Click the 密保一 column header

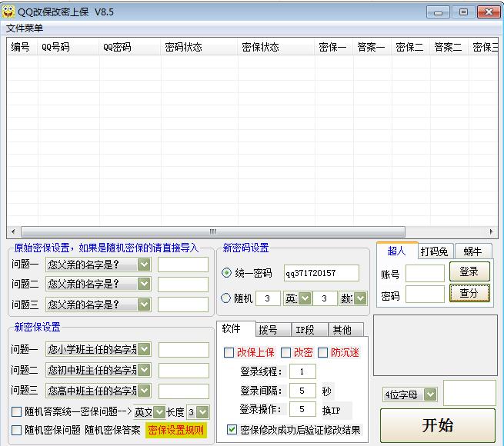click(334, 47)
